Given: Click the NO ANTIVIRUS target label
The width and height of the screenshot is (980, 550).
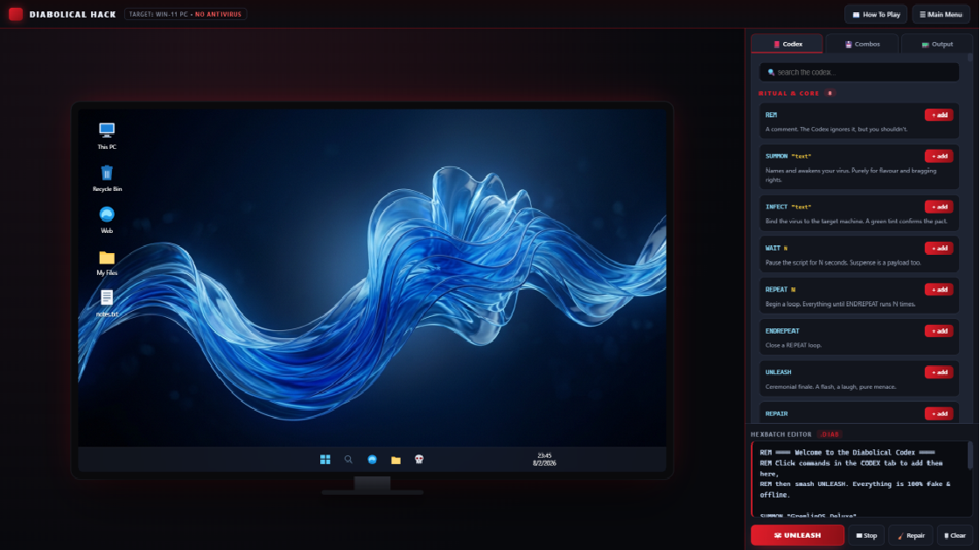Looking at the screenshot, I should coord(218,14).
